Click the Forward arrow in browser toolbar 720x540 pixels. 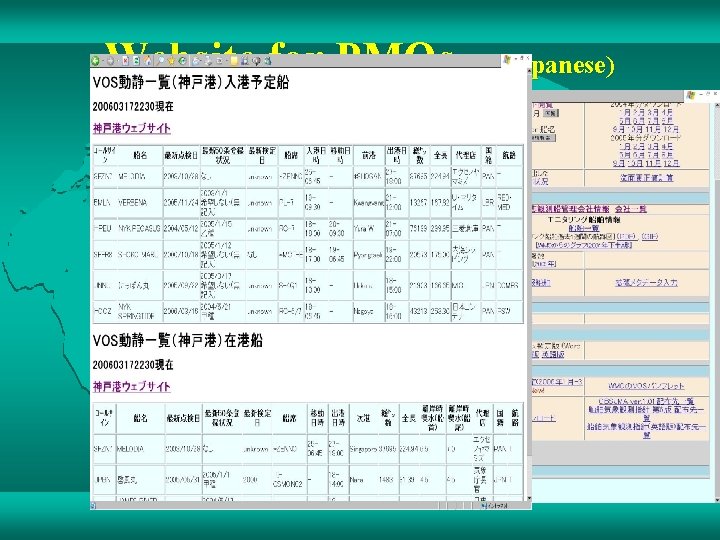click(110, 61)
